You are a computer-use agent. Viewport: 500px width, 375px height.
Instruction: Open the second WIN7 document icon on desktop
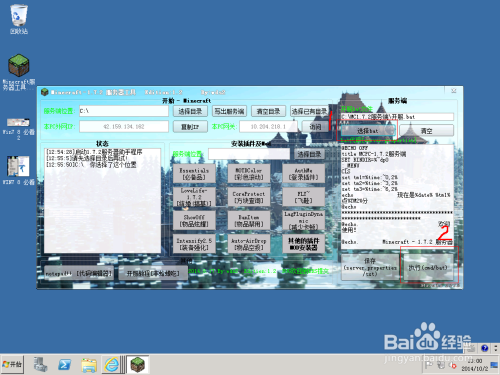point(18,170)
